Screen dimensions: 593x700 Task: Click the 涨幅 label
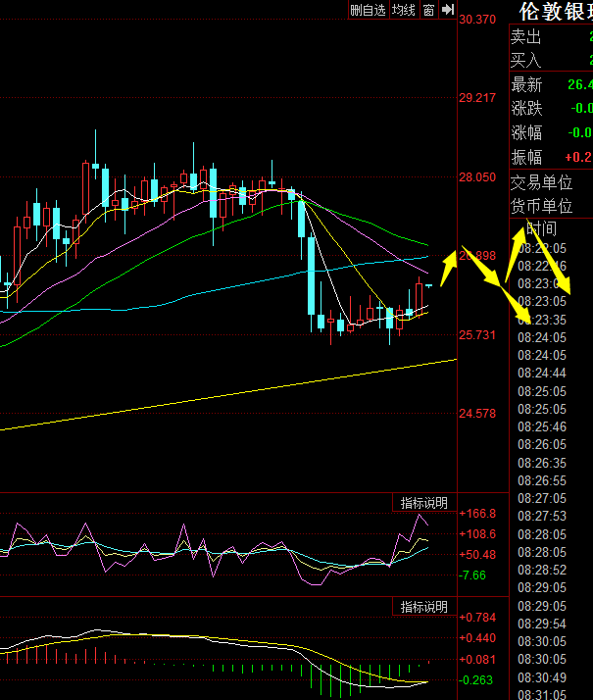click(526, 133)
